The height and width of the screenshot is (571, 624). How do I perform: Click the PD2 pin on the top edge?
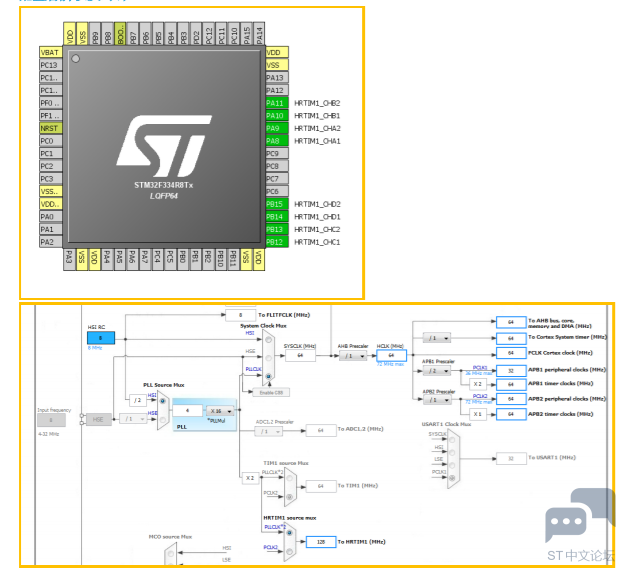point(196,34)
